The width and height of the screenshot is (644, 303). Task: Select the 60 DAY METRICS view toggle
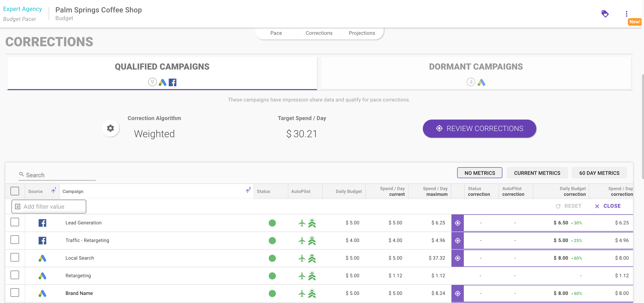(x=599, y=173)
